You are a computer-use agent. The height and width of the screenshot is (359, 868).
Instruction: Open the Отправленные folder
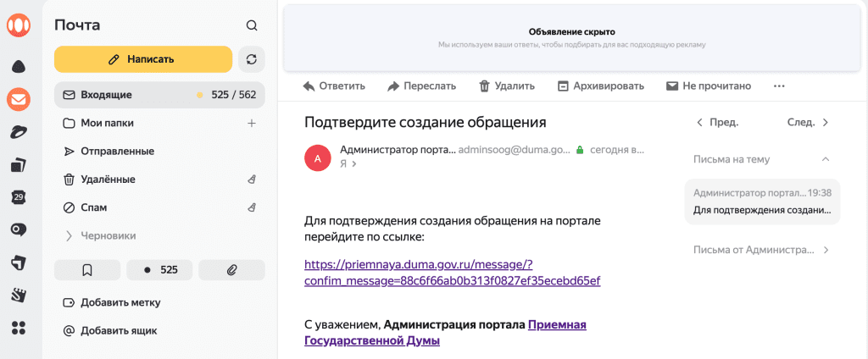[x=117, y=152]
